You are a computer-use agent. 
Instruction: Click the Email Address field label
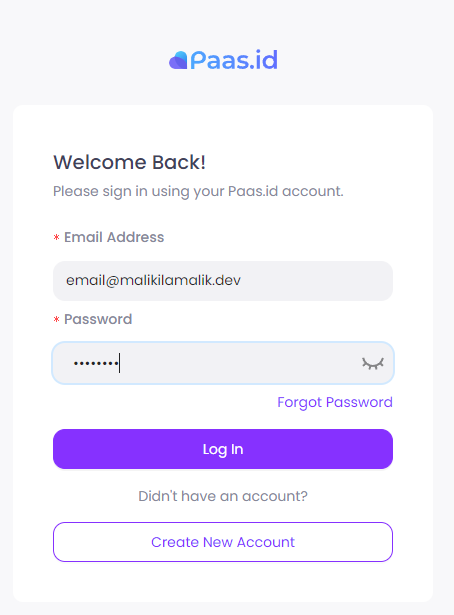coord(114,237)
